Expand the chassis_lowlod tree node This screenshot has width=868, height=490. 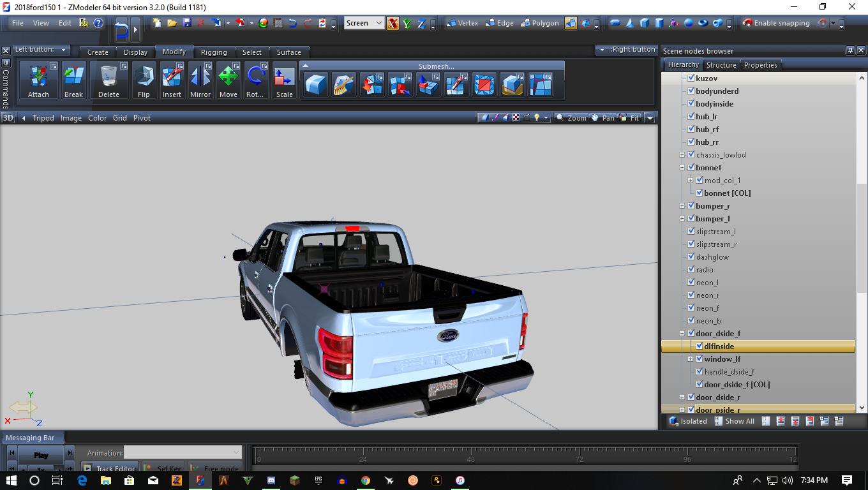coord(682,155)
